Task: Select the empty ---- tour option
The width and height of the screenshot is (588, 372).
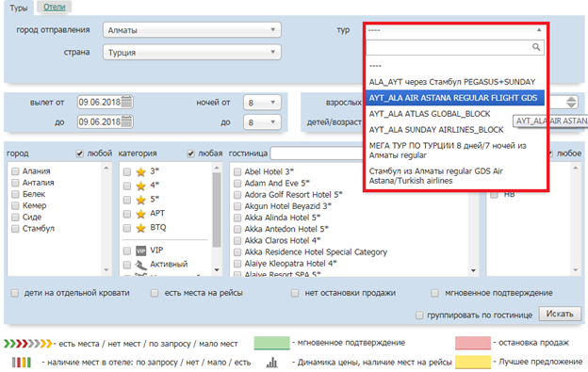Action: [455, 66]
